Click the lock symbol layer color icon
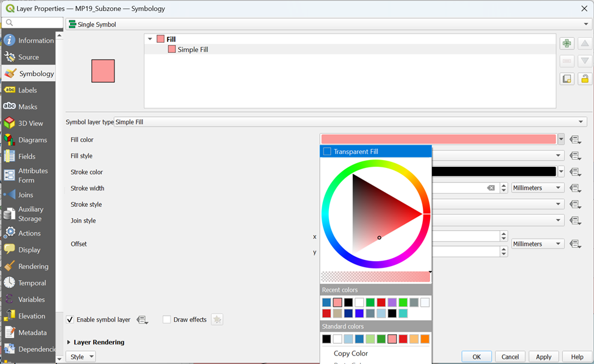The height and width of the screenshot is (364, 594). [x=585, y=79]
